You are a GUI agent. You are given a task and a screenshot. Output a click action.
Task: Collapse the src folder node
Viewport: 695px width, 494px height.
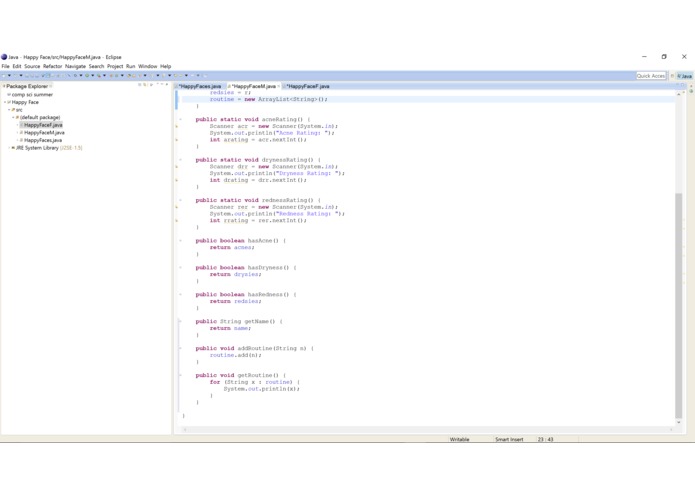click(9, 110)
